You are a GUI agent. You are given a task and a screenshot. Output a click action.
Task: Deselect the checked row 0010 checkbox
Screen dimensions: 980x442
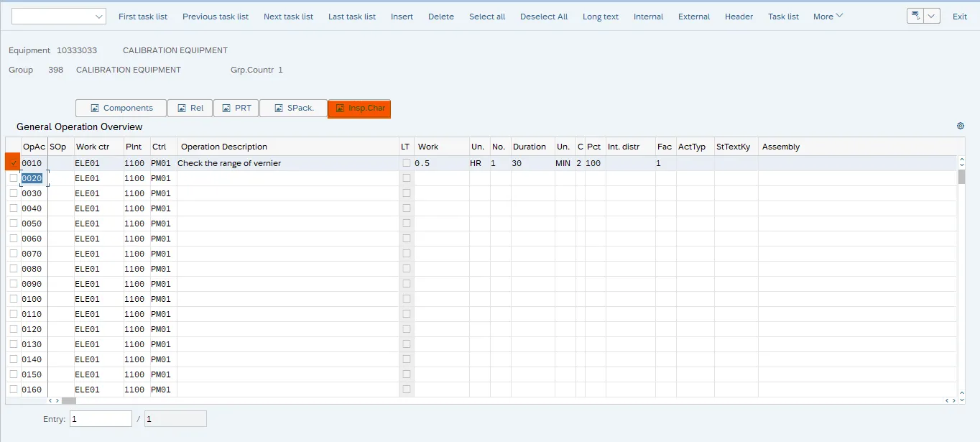[x=13, y=163]
